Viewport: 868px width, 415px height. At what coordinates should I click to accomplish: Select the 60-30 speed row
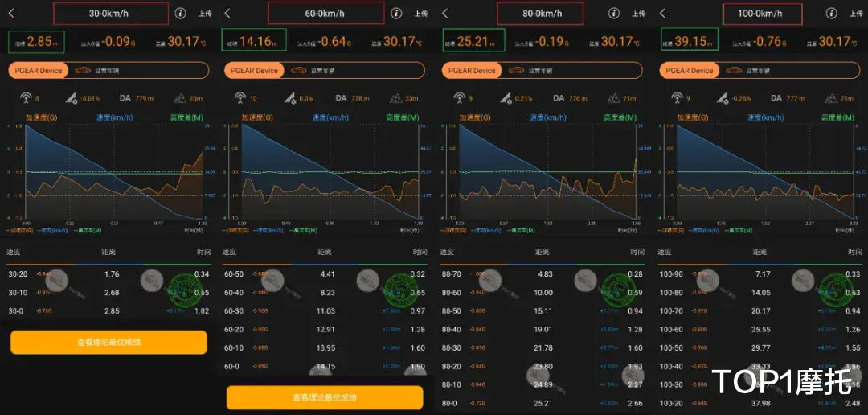(x=325, y=311)
